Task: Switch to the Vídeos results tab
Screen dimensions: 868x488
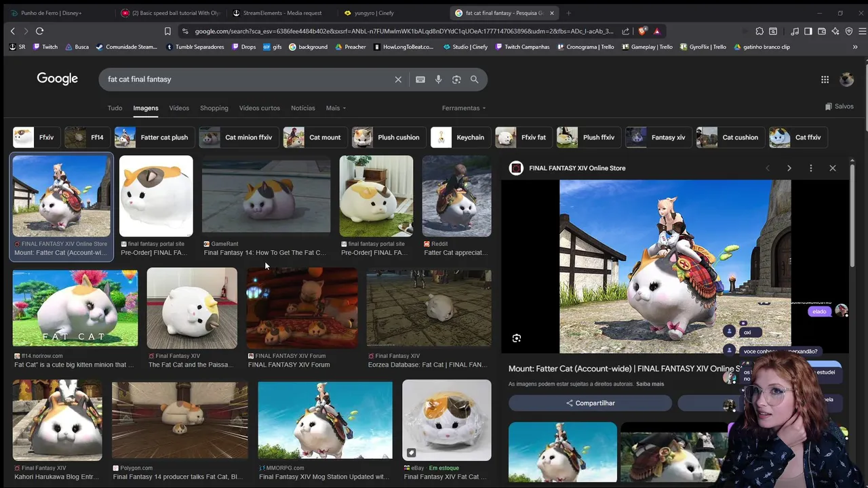Action: [179, 108]
